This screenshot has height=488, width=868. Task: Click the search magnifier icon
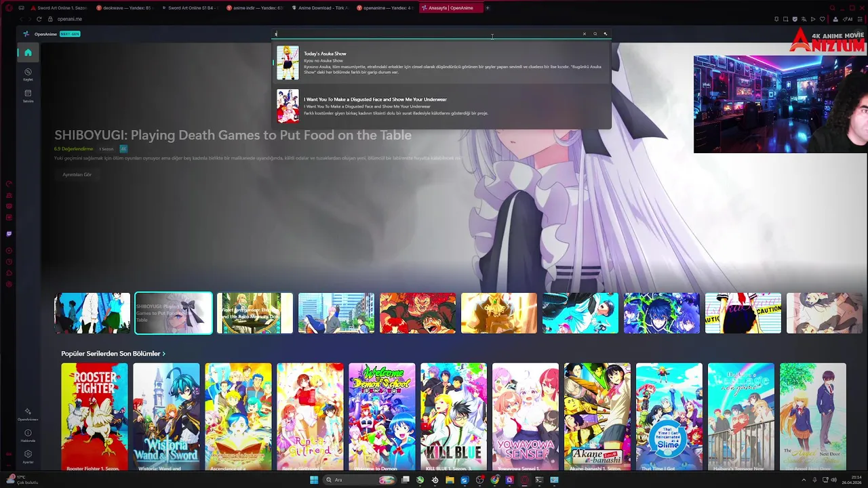tap(595, 34)
